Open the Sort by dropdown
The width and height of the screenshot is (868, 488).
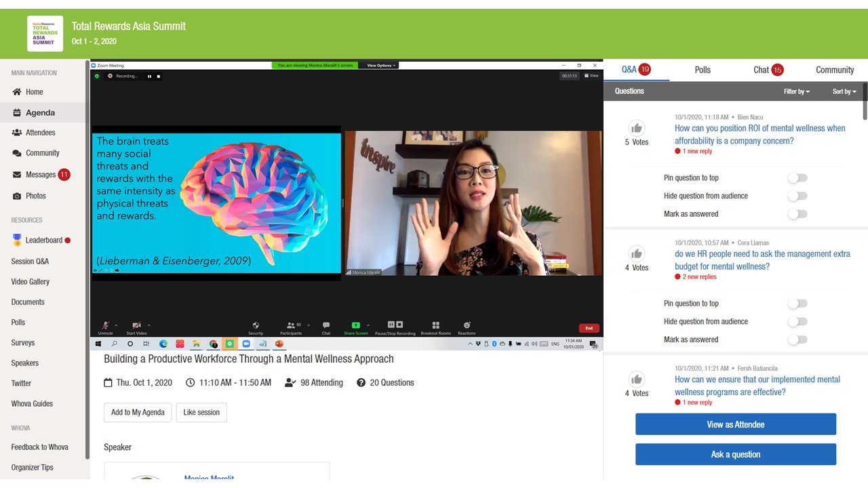coord(844,91)
